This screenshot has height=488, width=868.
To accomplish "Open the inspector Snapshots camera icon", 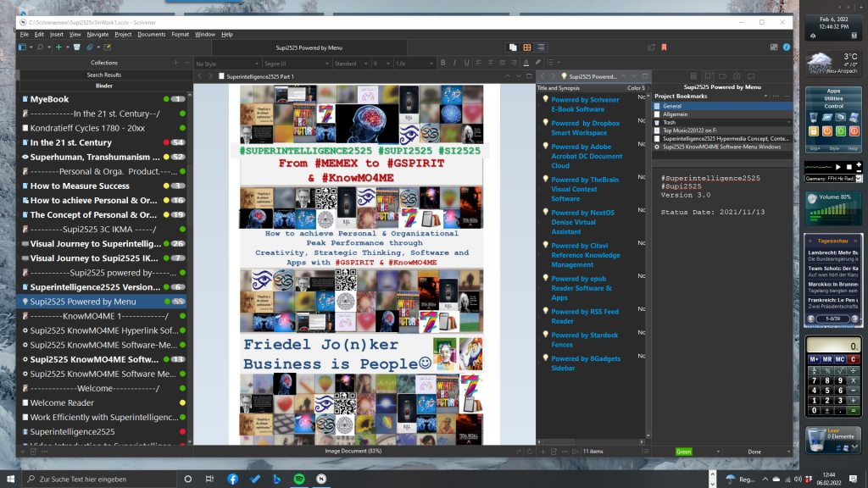I will 737,76.
